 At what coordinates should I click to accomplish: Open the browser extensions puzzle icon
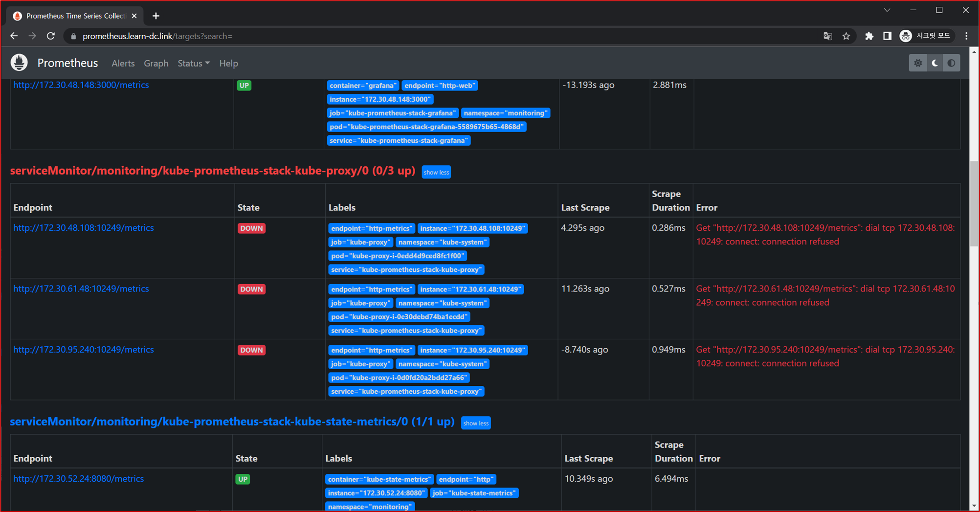[x=869, y=36]
